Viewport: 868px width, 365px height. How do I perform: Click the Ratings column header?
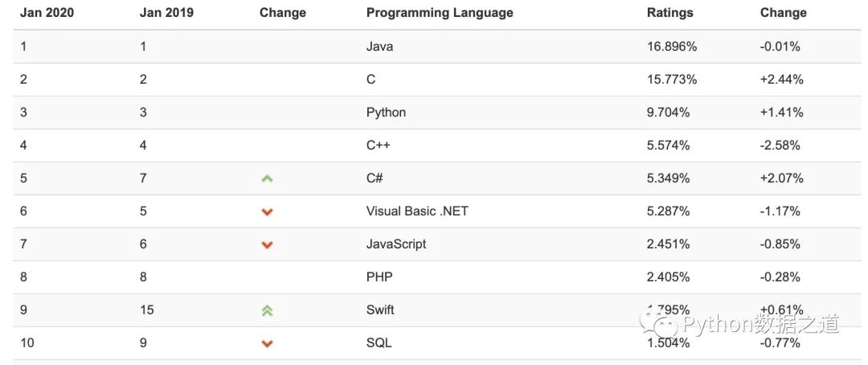[x=669, y=13]
